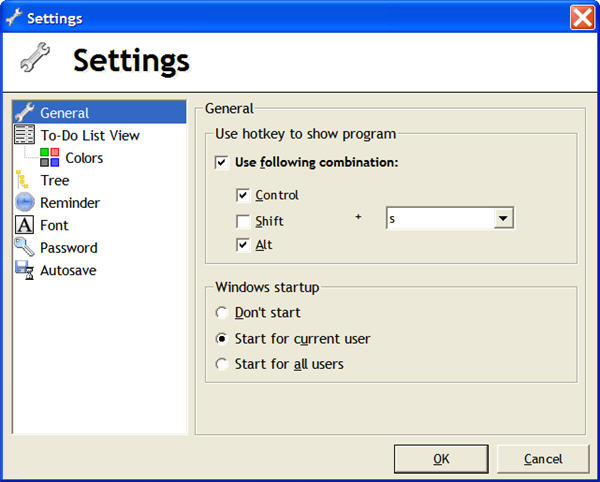Screen dimensions: 600x482
Task: Open Autosave settings page
Action: pos(68,270)
